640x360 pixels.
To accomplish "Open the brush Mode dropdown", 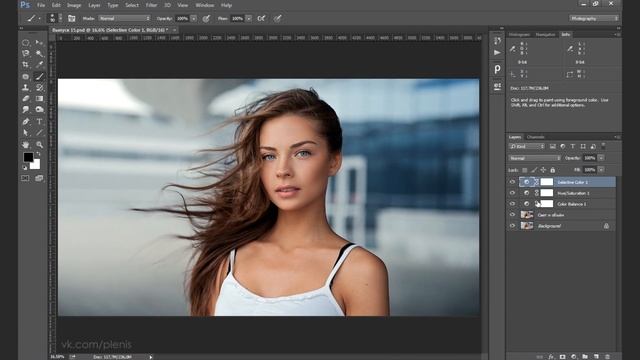I will [x=124, y=18].
